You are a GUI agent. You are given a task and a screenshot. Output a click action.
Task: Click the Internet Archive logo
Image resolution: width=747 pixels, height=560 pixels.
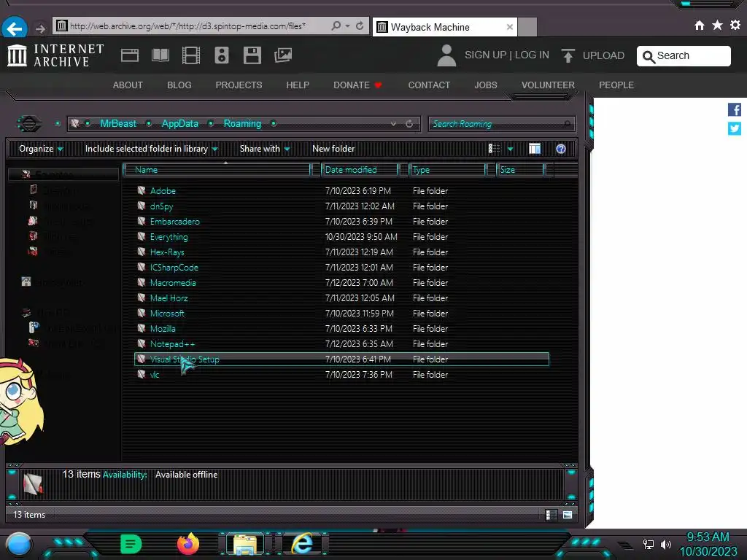pyautogui.click(x=55, y=55)
